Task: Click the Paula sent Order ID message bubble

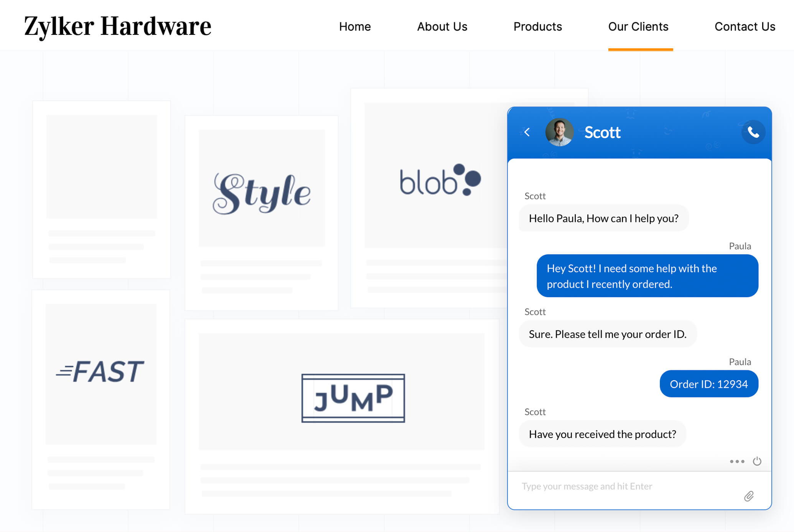Action: (709, 384)
